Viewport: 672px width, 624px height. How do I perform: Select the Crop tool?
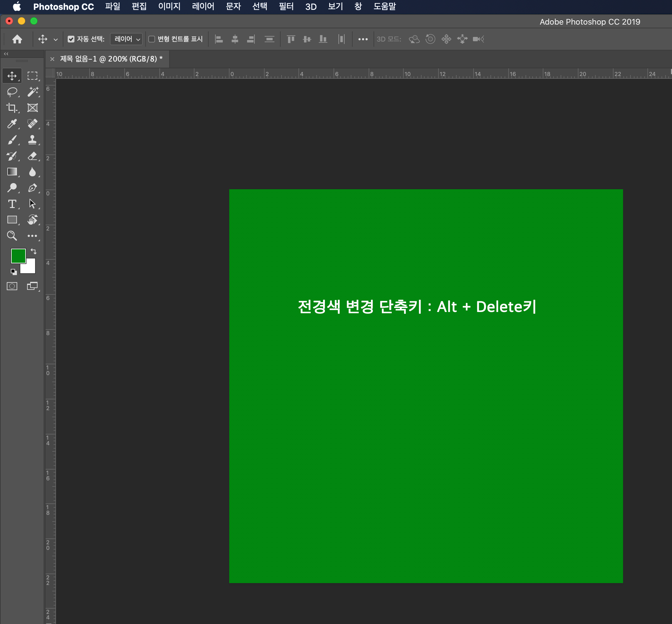click(x=12, y=108)
